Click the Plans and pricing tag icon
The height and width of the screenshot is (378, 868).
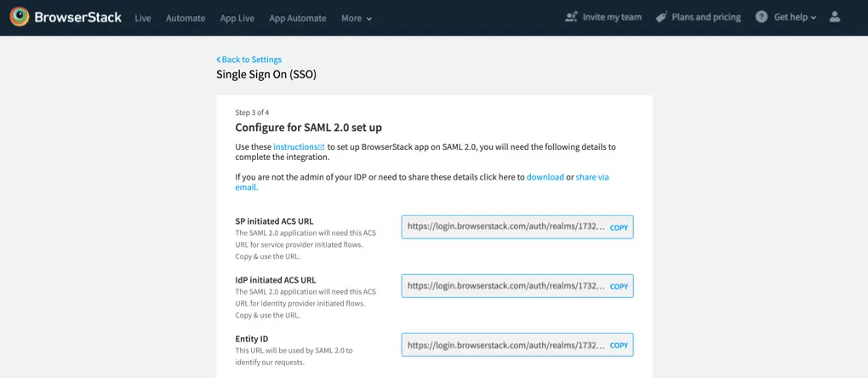pos(660,17)
